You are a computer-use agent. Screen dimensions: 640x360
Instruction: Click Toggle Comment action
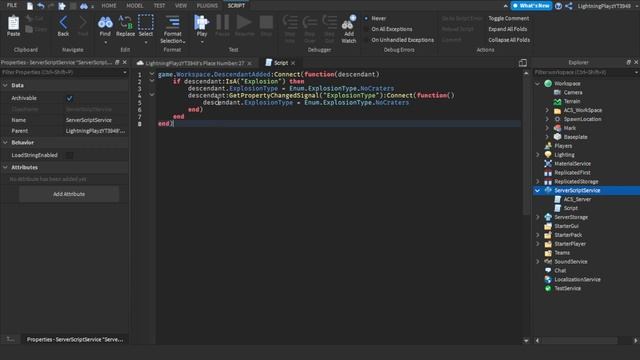(509, 18)
